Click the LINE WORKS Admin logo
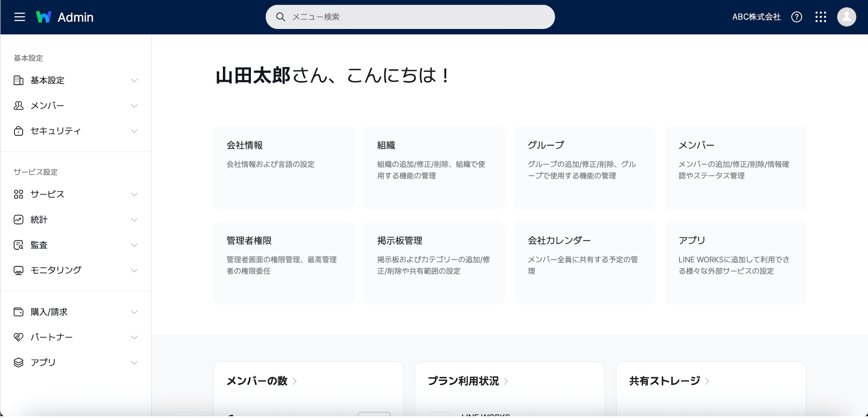The width and height of the screenshot is (868, 418). tap(65, 17)
